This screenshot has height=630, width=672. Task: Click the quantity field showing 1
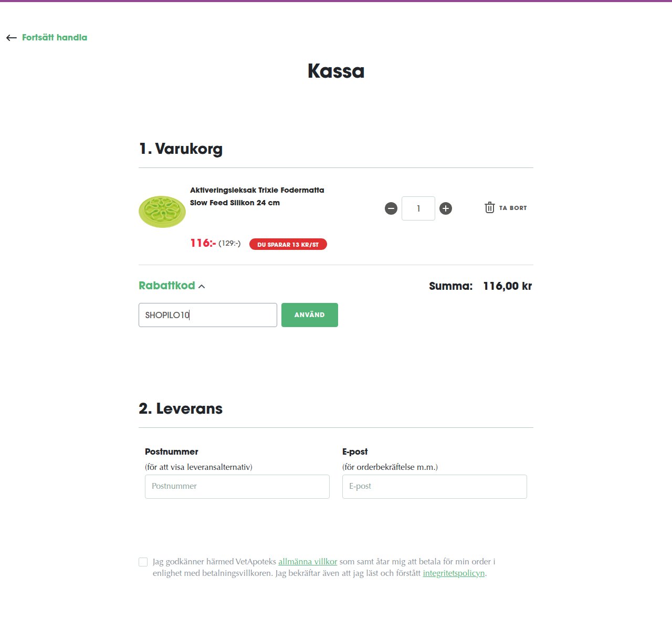click(x=418, y=208)
